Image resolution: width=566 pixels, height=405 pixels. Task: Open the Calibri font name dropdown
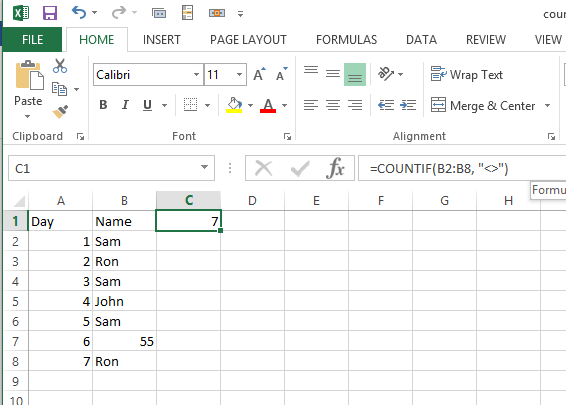[x=196, y=75]
